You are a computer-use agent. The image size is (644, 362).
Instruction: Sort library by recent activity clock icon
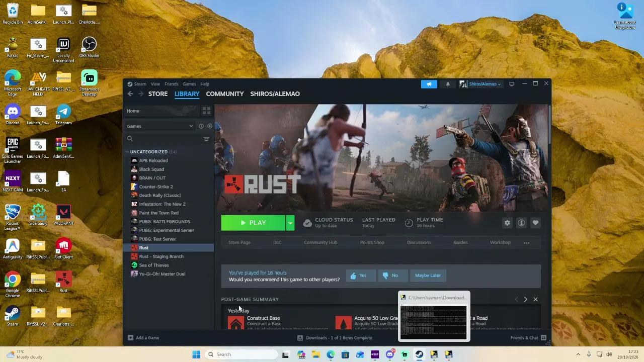coord(201,126)
